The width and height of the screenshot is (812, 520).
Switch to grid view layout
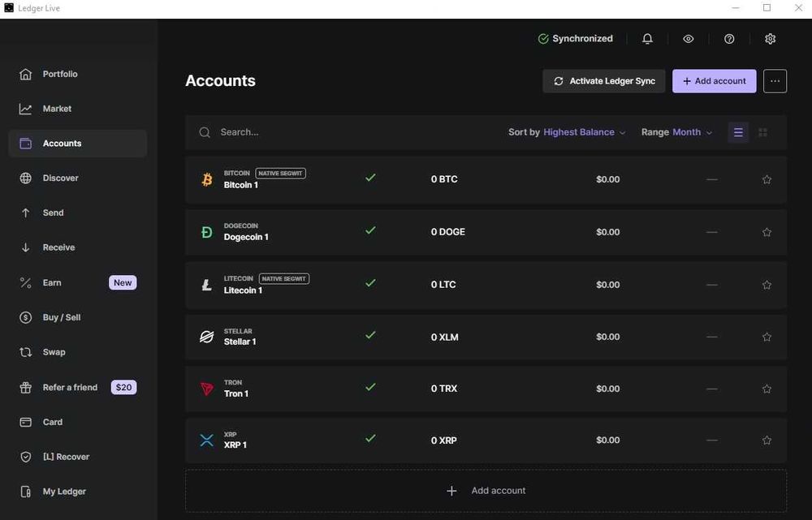(762, 132)
